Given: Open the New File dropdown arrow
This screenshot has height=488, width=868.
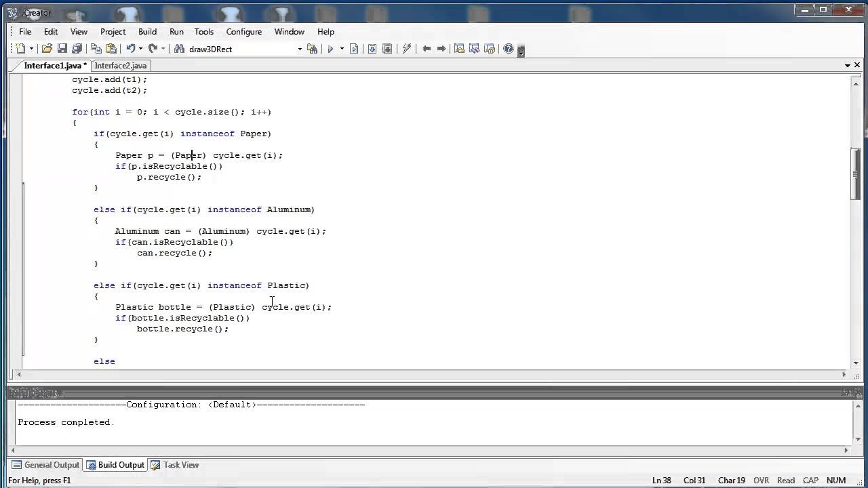Looking at the screenshot, I should click(31, 49).
